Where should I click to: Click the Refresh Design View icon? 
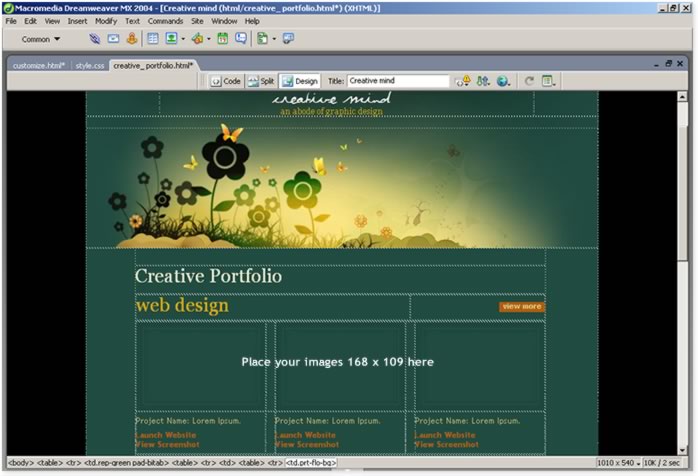529,81
